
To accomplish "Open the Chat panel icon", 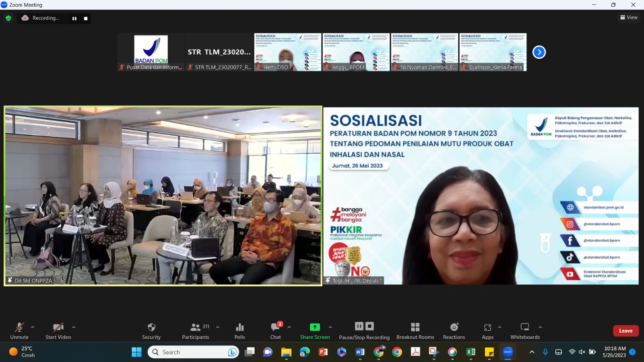I will click(276, 327).
